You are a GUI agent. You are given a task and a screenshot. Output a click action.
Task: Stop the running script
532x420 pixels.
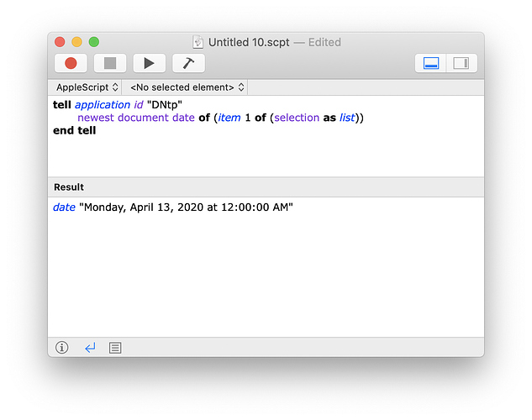pos(109,63)
